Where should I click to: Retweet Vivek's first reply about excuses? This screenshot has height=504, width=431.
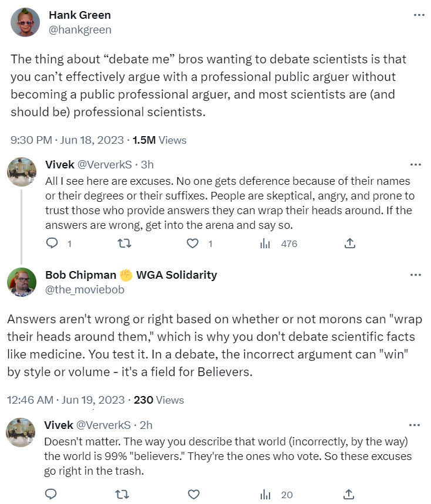(x=124, y=243)
